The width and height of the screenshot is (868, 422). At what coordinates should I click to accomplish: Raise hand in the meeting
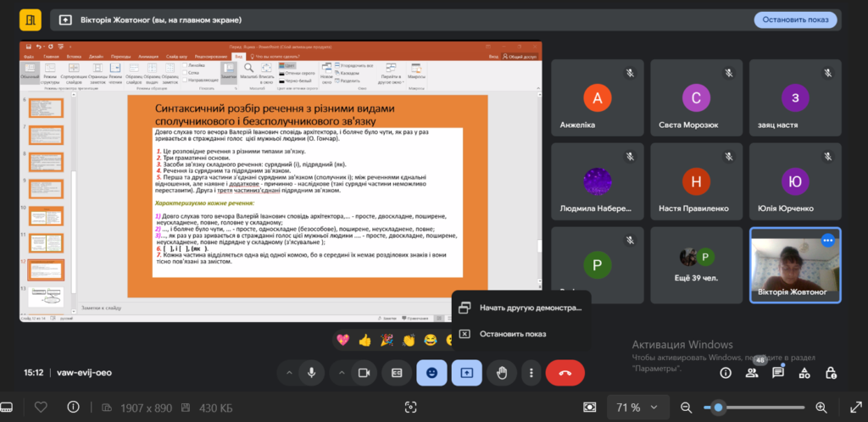(x=501, y=372)
